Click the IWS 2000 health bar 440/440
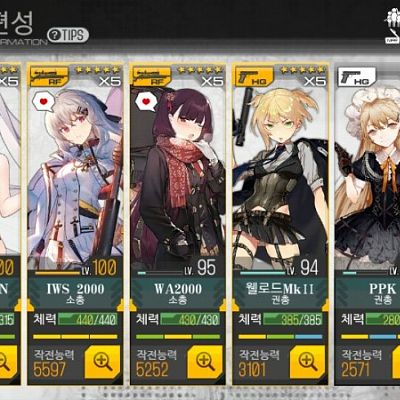 [x=88, y=320]
